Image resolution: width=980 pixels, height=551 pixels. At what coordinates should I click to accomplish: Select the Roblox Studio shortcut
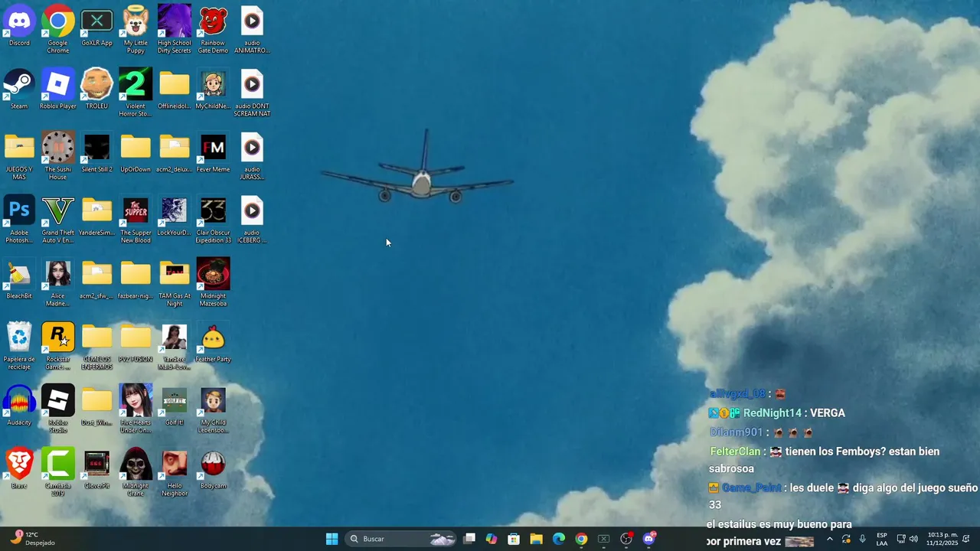coord(58,409)
